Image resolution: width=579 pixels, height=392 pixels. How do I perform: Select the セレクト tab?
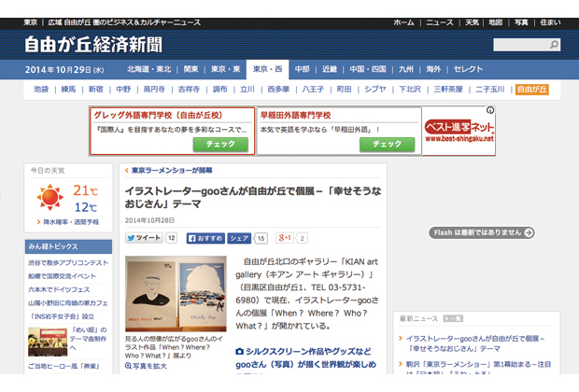coord(468,69)
